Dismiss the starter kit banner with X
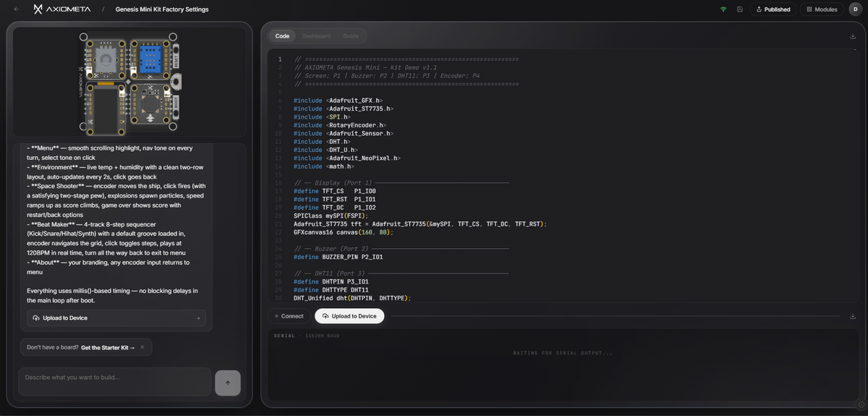The image size is (868, 416). coord(142,347)
